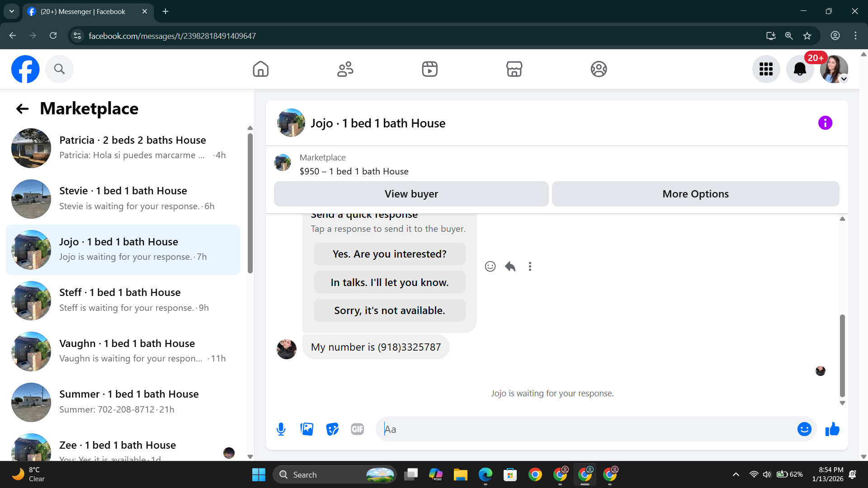The image size is (868, 488).
Task: React to message with smiley icon
Action: pyautogui.click(x=490, y=267)
